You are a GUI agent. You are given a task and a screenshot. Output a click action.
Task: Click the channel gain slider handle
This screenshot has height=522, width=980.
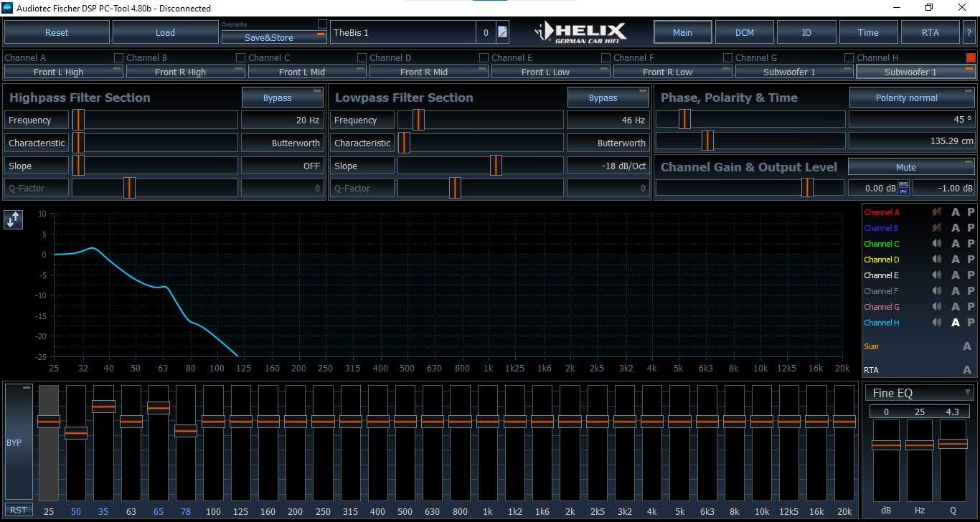[x=807, y=188]
